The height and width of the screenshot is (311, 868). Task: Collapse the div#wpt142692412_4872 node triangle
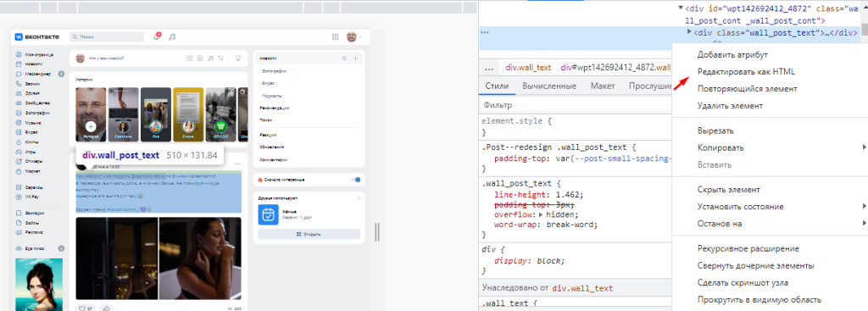(x=681, y=8)
